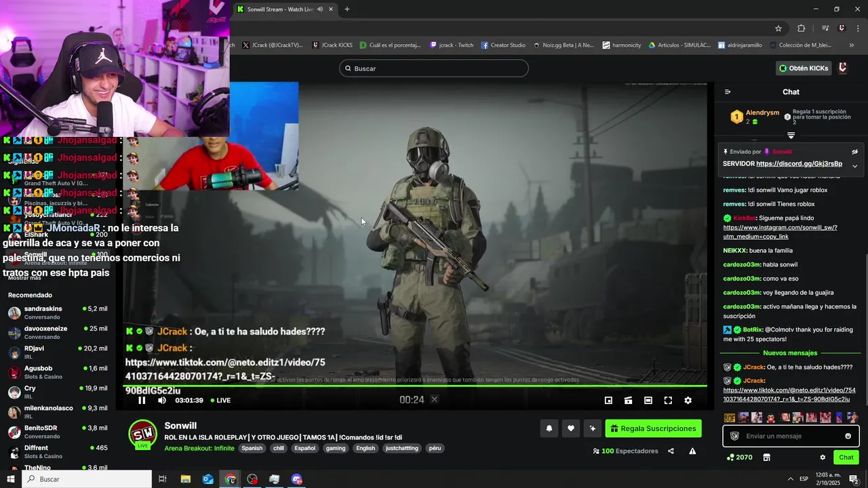Screen dimensions: 868x488
Task: Open milenkanolasco recommended channel
Action: tap(58, 412)
